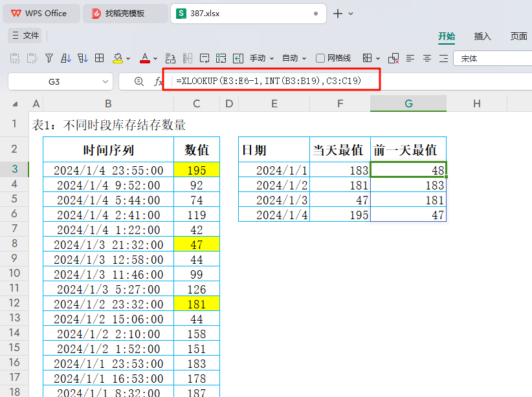Click the filter funnel icon
532x397 pixels.
[x=49, y=58]
